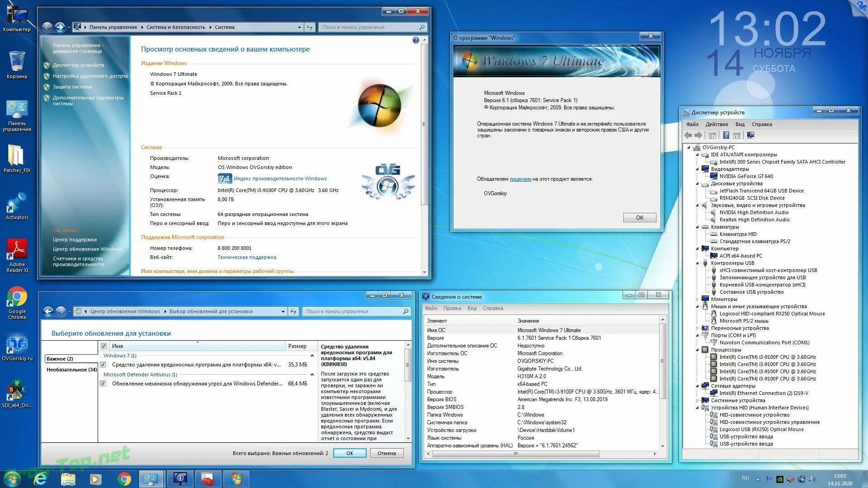Viewport: 868px width, 488px height.
Task: Uncheck the malicious software removal tool update
Action: [x=103, y=365]
